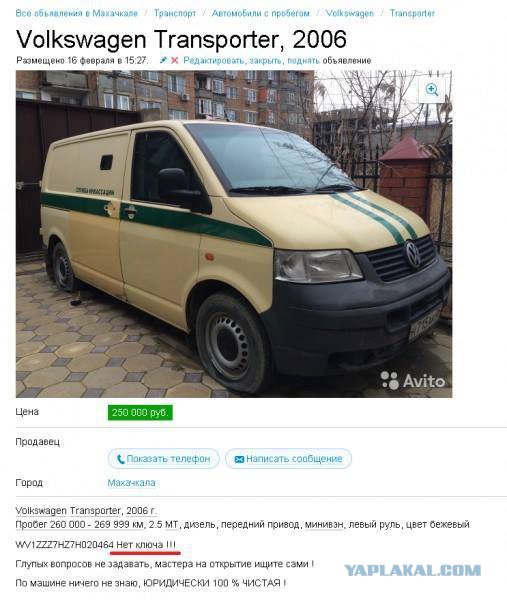Click the pencil edit icon
Screen dimensions: 507x600
coord(163,60)
